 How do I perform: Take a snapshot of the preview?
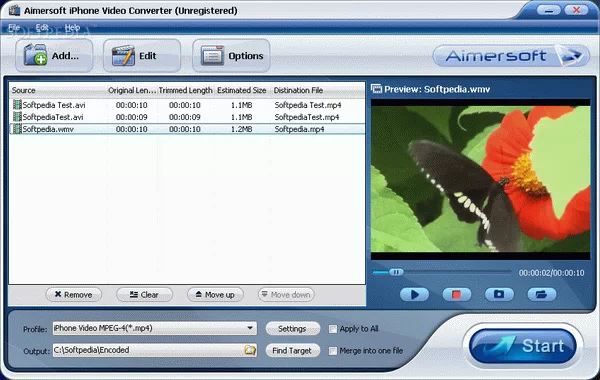point(499,294)
